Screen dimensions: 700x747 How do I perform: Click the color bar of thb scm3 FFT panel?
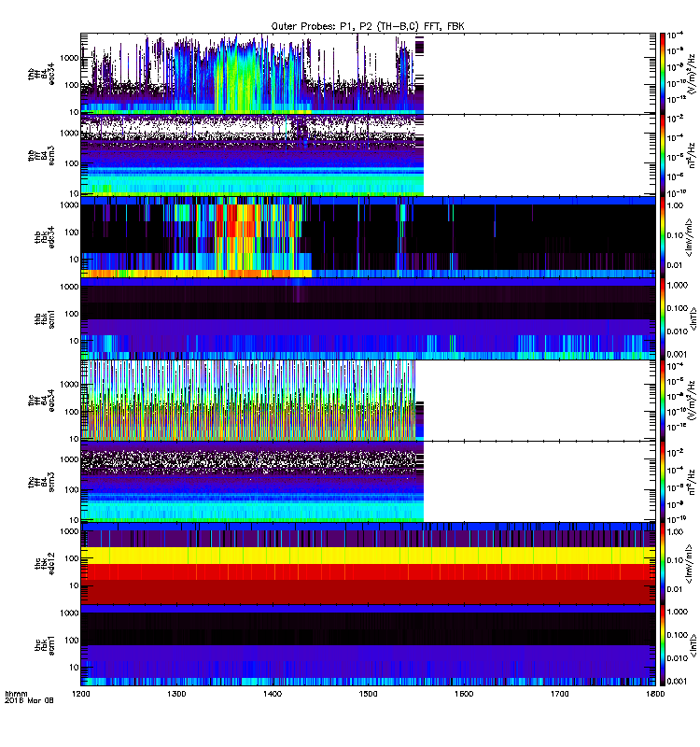click(x=662, y=155)
